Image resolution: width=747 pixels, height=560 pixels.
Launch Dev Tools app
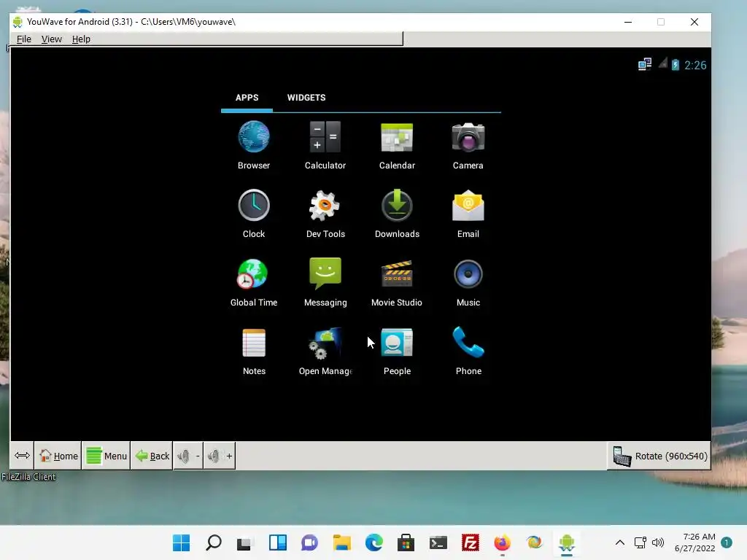point(325,214)
